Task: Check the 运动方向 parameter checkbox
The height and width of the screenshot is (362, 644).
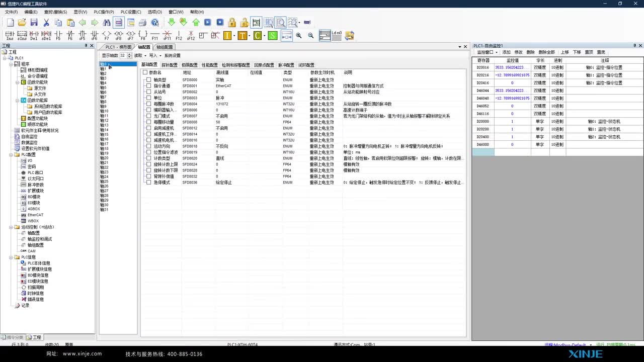Action: 149,146
